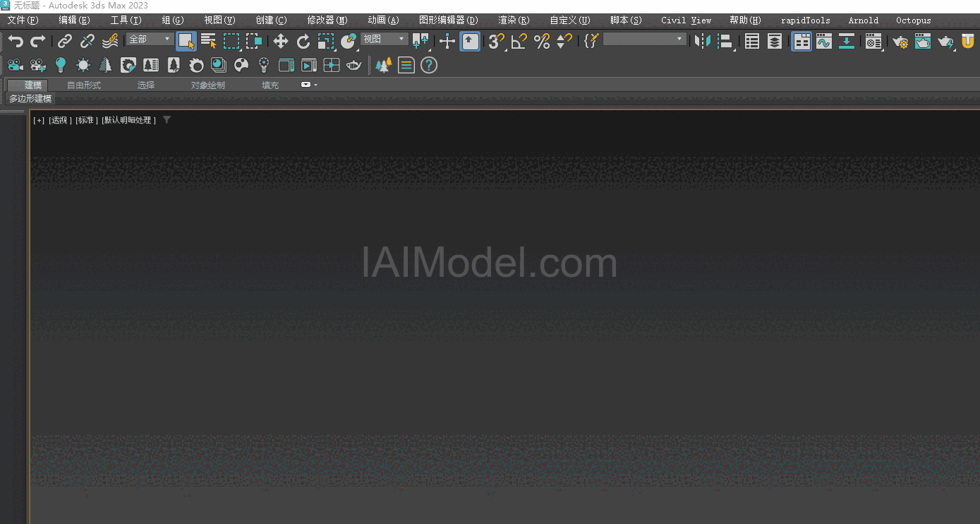Viewport: 980px width, 524px height.
Task: Click the 多边形建模 panel button
Action: coord(30,98)
